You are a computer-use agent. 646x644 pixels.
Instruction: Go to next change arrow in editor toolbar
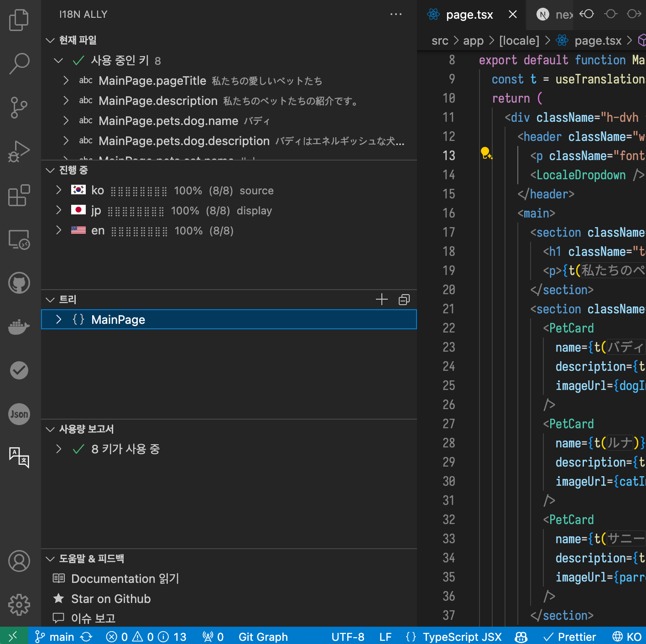click(x=634, y=14)
